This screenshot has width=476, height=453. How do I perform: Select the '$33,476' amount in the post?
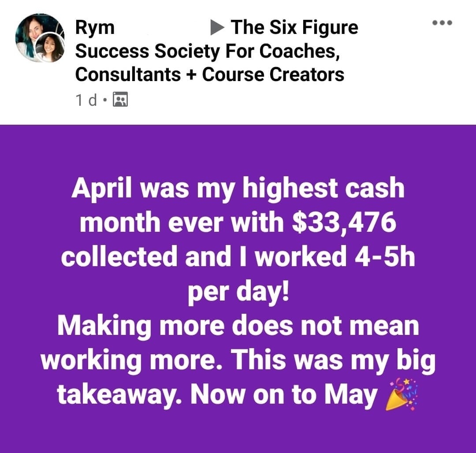click(x=344, y=222)
